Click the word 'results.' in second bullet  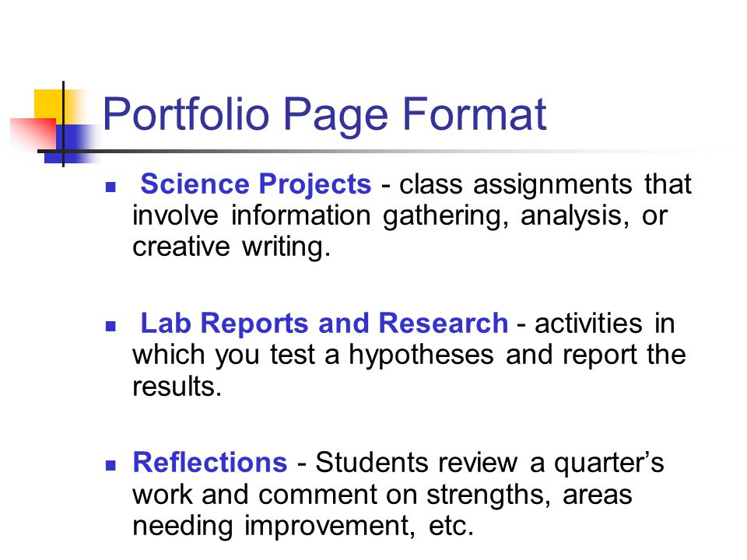point(177,387)
